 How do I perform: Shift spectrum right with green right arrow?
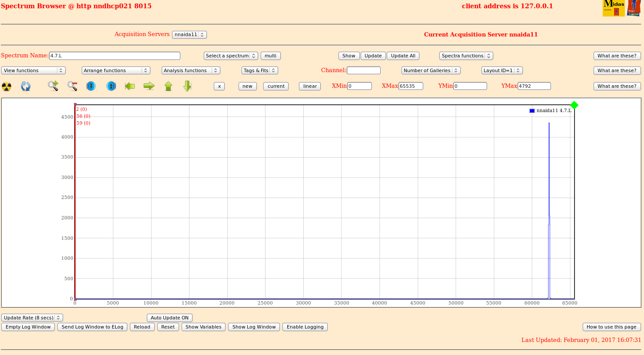(149, 86)
